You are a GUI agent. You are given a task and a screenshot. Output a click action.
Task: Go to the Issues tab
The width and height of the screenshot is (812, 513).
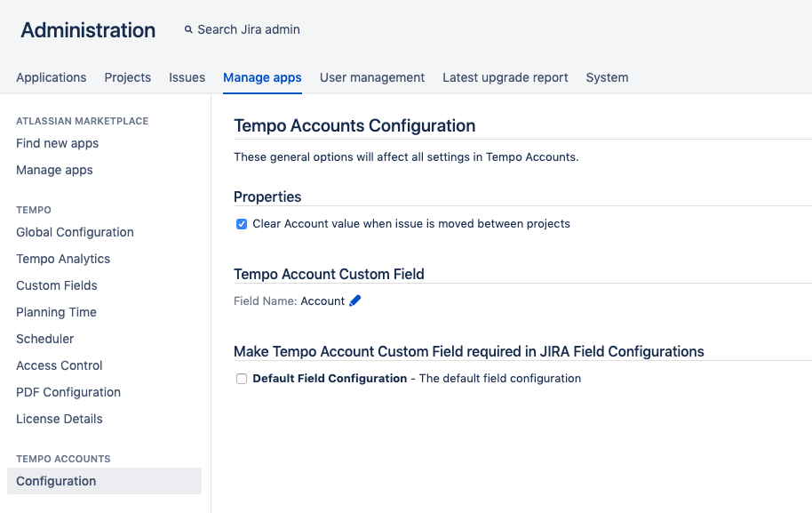pyautogui.click(x=187, y=77)
